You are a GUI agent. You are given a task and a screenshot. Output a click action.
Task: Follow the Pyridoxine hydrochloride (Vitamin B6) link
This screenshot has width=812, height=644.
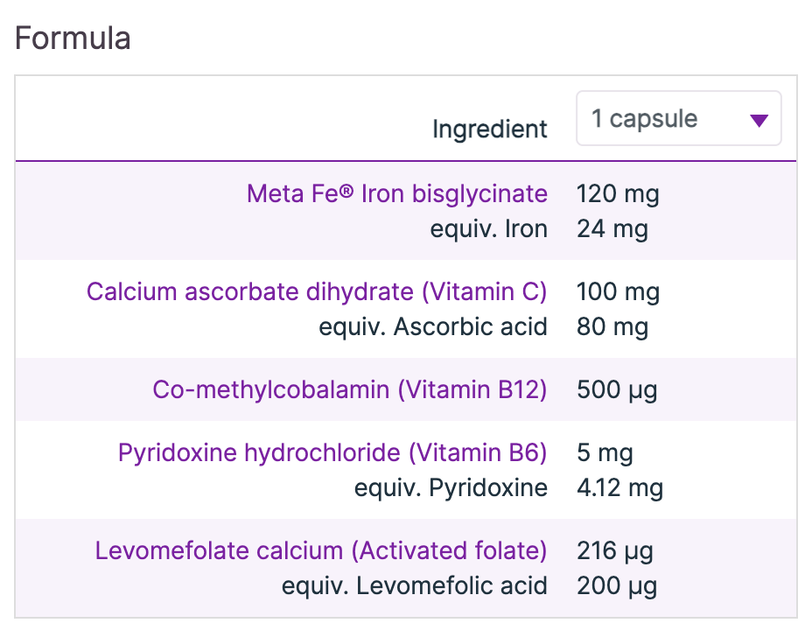[x=332, y=452]
